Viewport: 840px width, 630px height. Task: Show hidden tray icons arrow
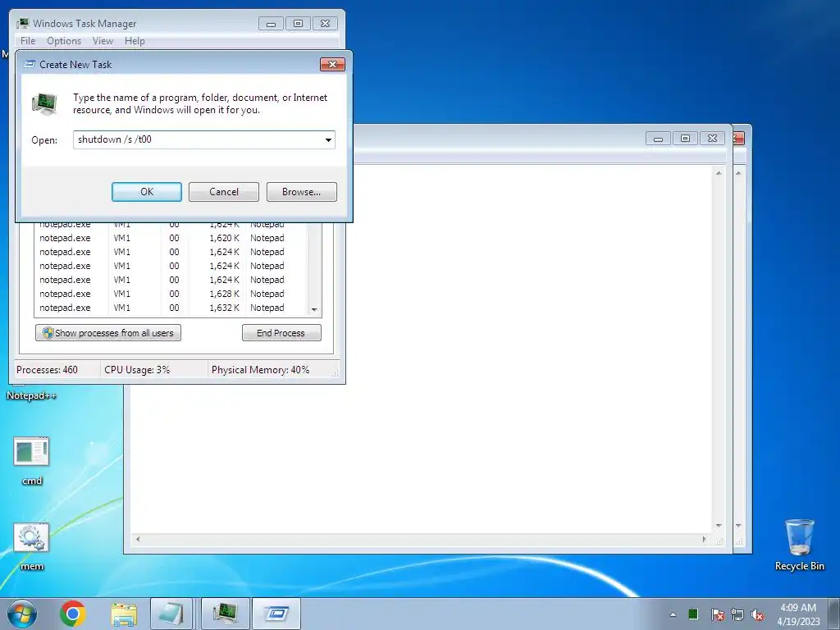coord(673,614)
